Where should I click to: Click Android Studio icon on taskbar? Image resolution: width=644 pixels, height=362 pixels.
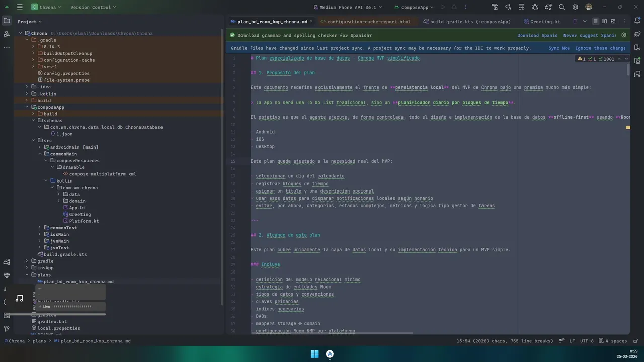click(x=330, y=354)
